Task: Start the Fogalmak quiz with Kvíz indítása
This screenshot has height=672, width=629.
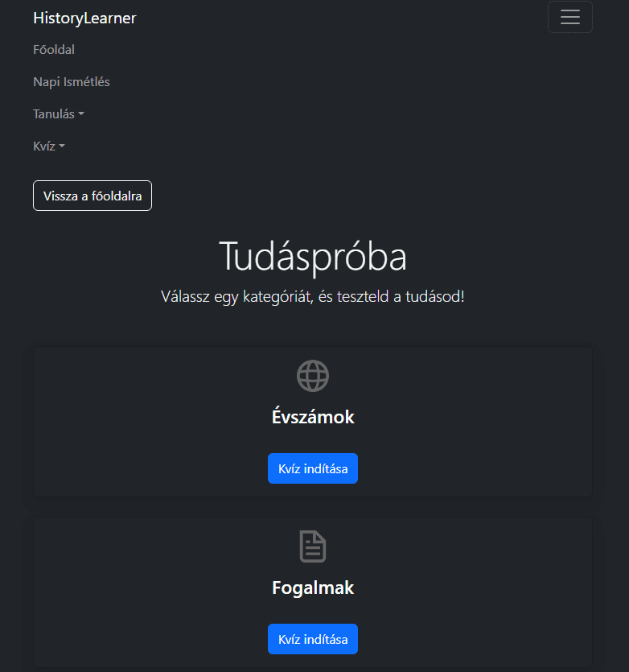Action: click(313, 639)
